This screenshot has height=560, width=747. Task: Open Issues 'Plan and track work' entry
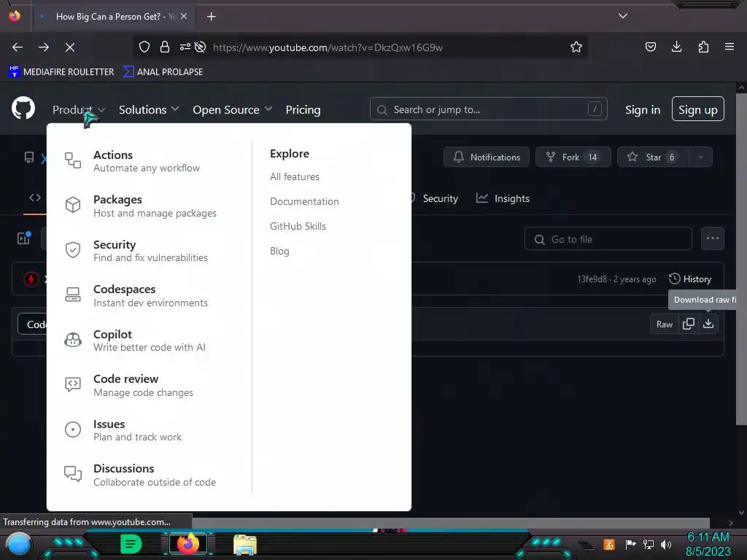[x=123, y=429]
